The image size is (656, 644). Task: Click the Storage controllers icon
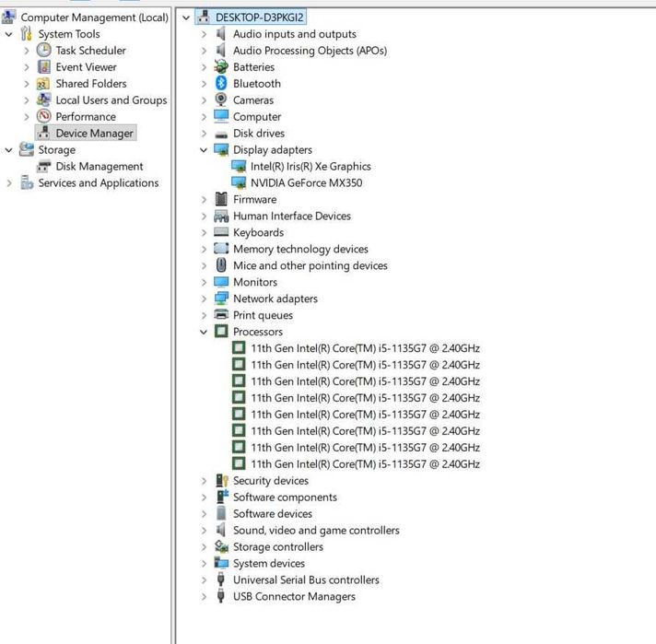[x=221, y=546]
